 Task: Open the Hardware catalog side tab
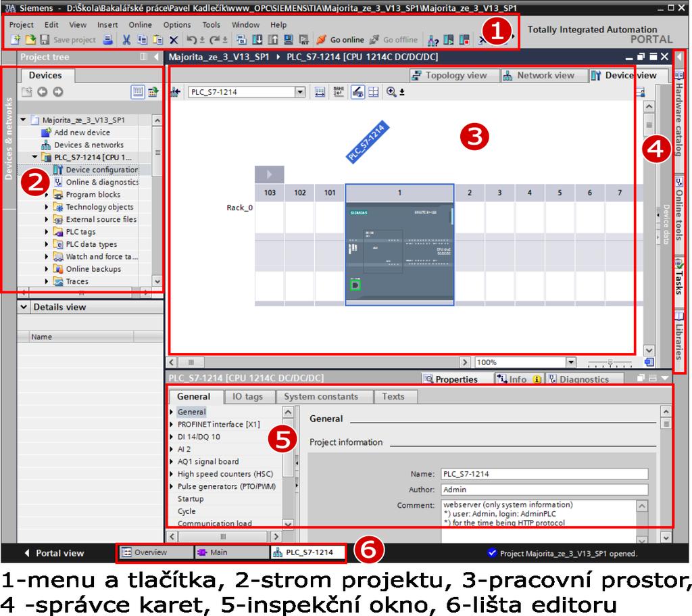pos(679,114)
